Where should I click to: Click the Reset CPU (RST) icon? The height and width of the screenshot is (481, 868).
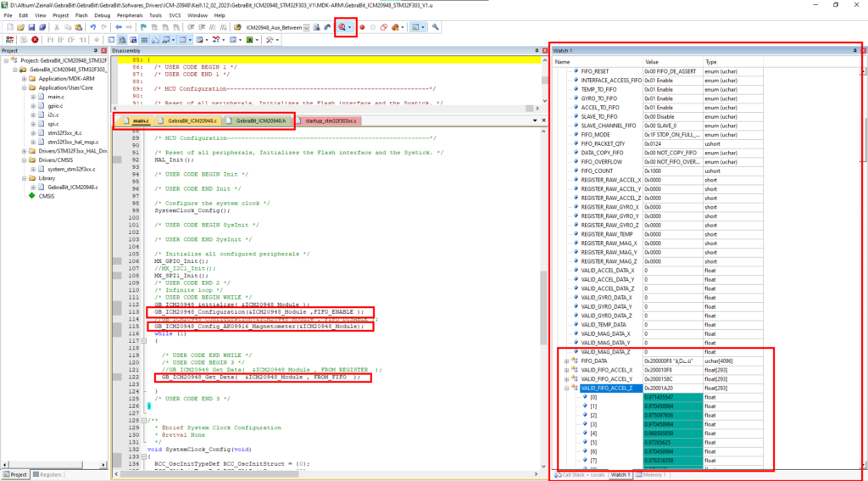pyautogui.click(x=9, y=40)
